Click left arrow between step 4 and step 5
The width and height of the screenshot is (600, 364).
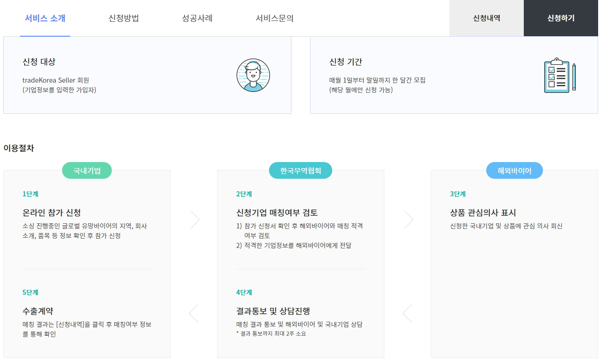click(x=193, y=313)
